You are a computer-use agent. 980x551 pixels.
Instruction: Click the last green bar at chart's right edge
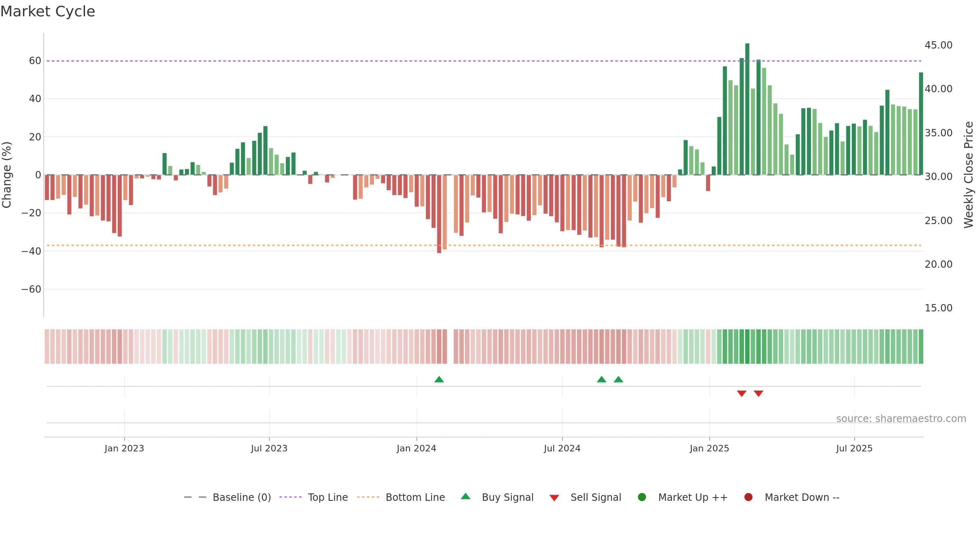[921, 124]
